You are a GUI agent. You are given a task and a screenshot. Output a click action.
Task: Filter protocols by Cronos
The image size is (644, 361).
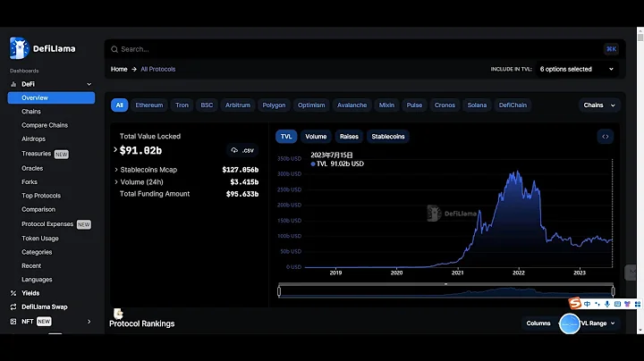(445, 105)
